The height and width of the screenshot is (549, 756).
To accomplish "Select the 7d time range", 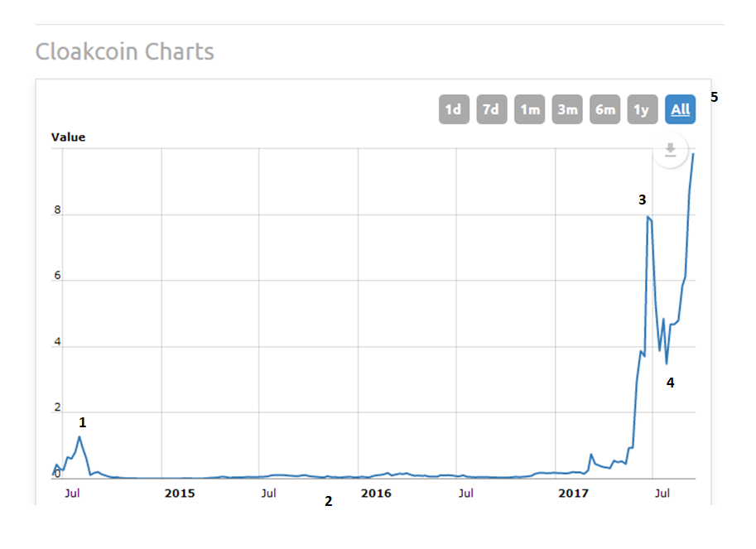I will pyautogui.click(x=491, y=109).
